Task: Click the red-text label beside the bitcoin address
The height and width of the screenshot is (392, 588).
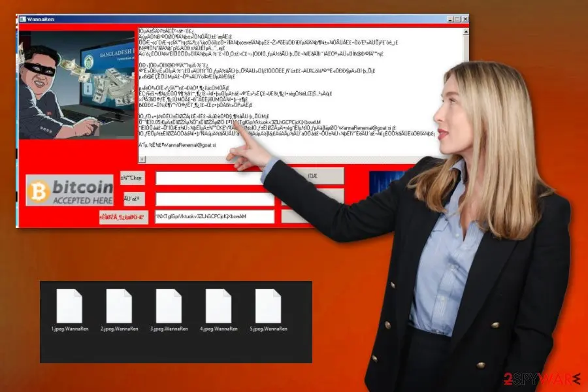Action: [123, 217]
